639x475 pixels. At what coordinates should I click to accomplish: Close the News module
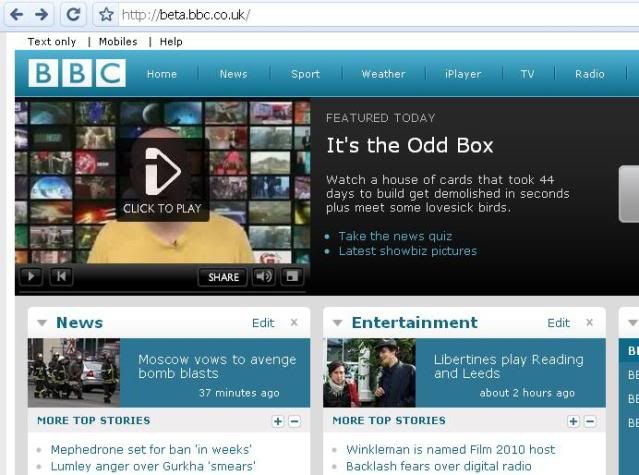[x=294, y=323]
